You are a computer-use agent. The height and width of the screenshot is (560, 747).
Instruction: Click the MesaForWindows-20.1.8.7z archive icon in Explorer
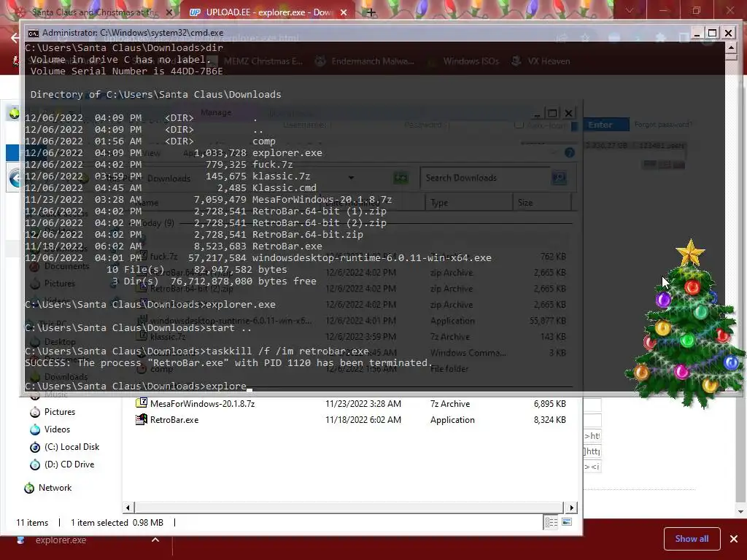pyautogui.click(x=142, y=402)
